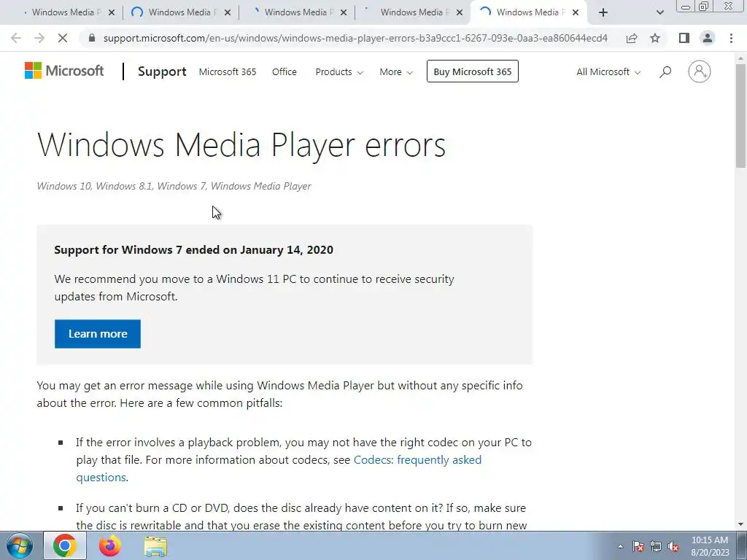Bookmark the page with the star icon
This screenshot has width=747, height=560.
point(655,38)
